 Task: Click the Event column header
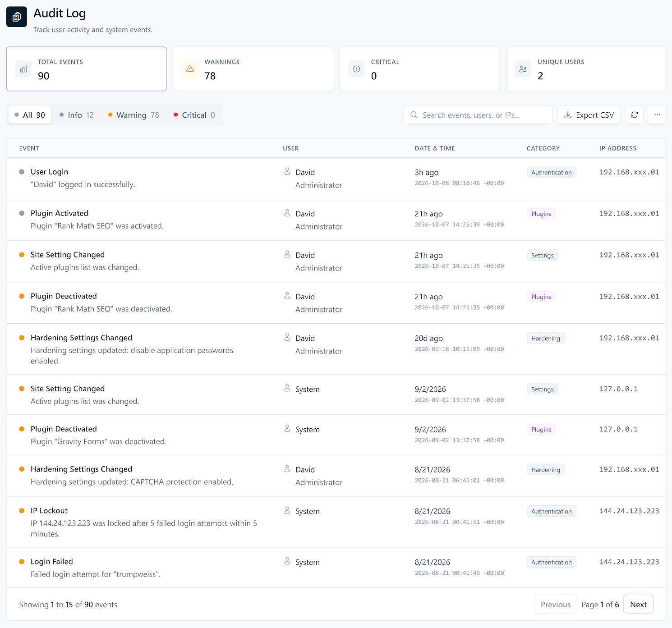click(29, 148)
